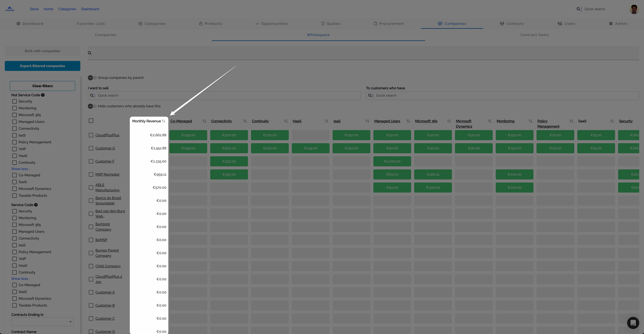Click the Service Code help icon
The image size is (644, 334).
(36, 205)
